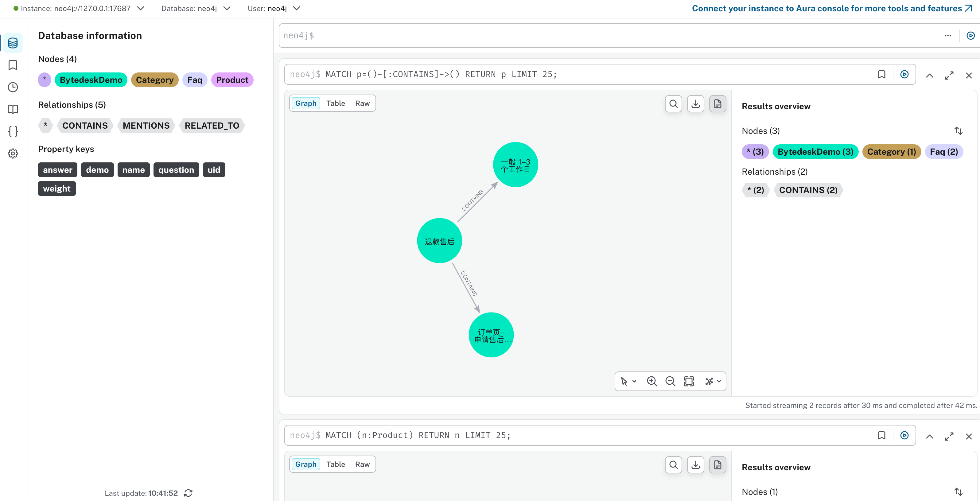Expand CONTAINS result frame to fullscreen

coord(949,75)
